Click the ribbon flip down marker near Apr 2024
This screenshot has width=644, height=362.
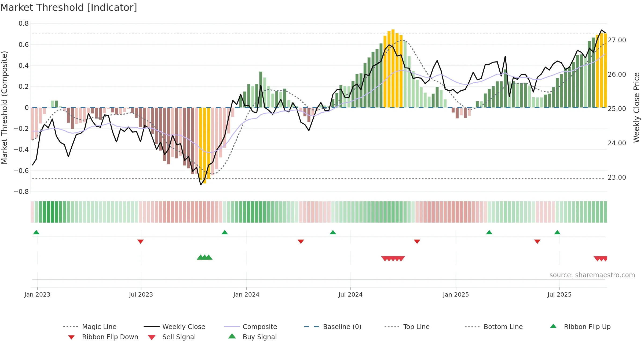(x=301, y=242)
